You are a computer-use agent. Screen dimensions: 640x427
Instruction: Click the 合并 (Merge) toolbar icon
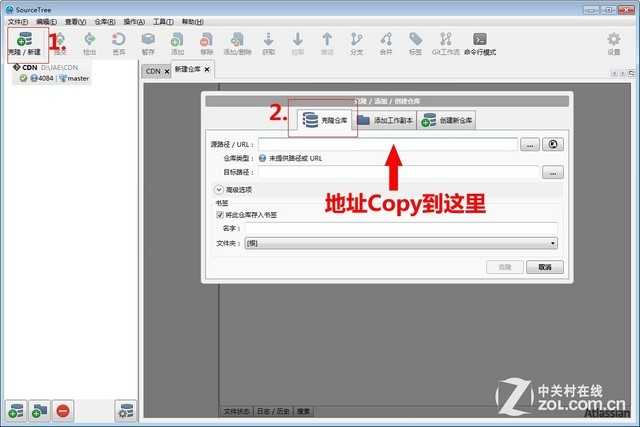[x=386, y=42]
